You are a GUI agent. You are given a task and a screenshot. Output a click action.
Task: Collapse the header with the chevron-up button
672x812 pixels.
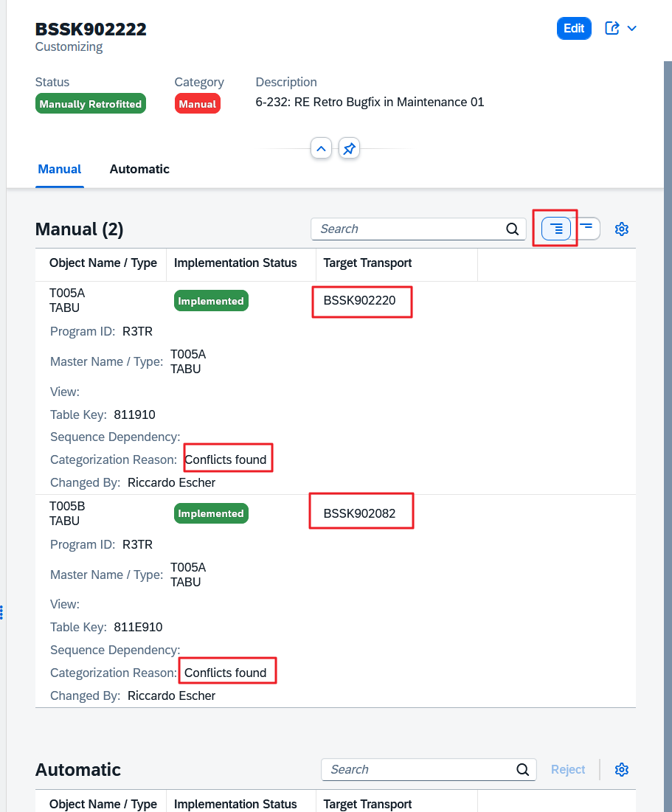[x=321, y=149]
